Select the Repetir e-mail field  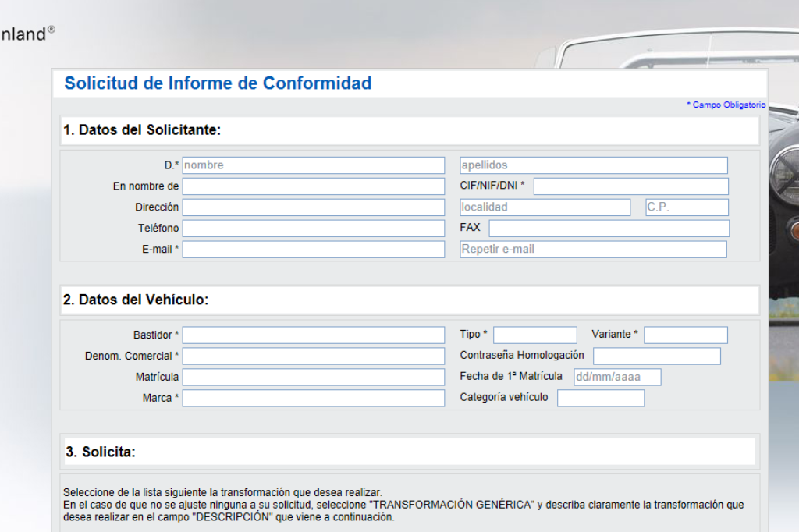click(x=593, y=250)
